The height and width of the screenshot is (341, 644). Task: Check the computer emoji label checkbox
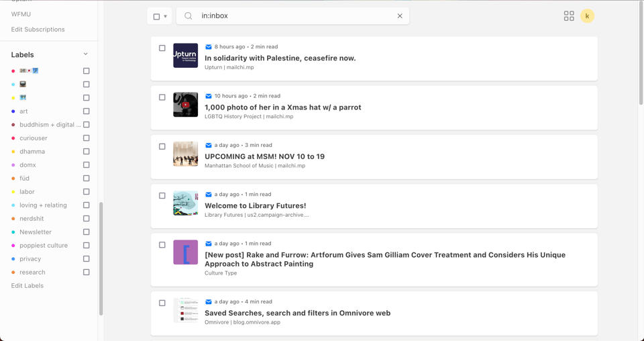(x=87, y=84)
